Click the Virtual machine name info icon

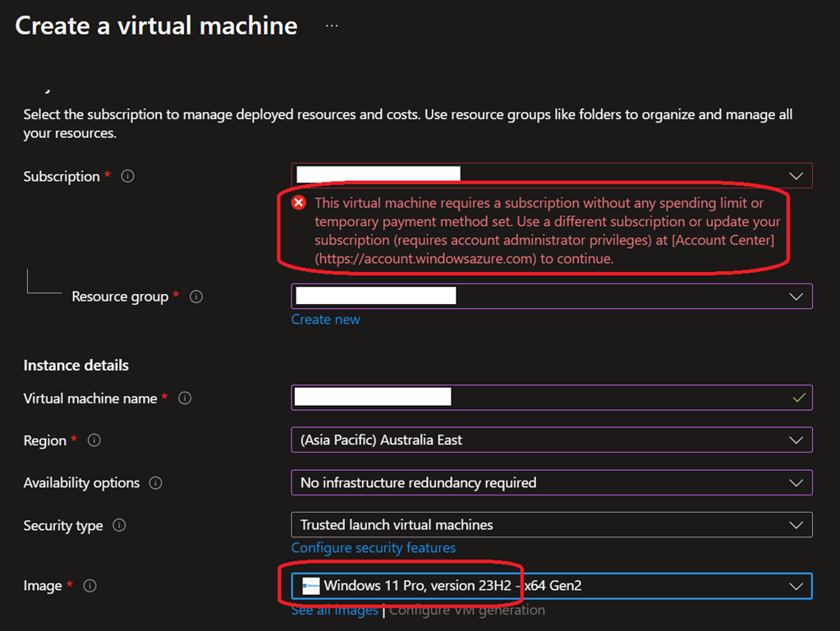click(x=185, y=398)
